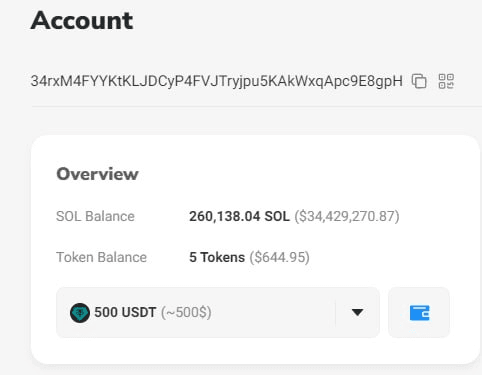Select the account address text
Image resolution: width=482 pixels, height=375 pixels.
(216, 81)
